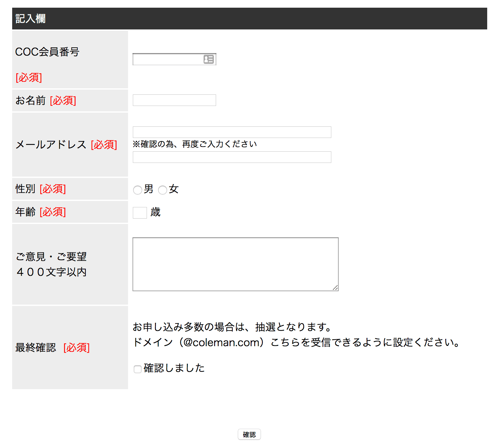The height and width of the screenshot is (448, 500).
Task: Click the ご意見・ご要望 row label
Action: click(51, 257)
